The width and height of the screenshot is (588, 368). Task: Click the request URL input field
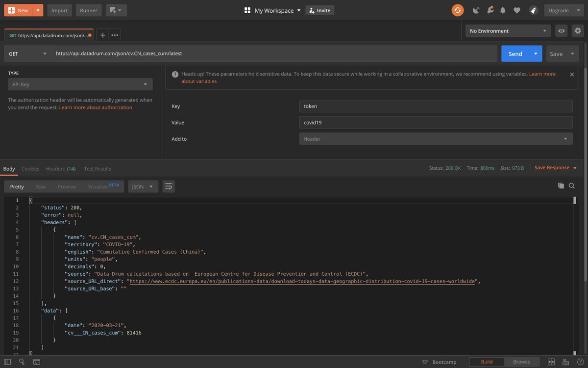274,53
